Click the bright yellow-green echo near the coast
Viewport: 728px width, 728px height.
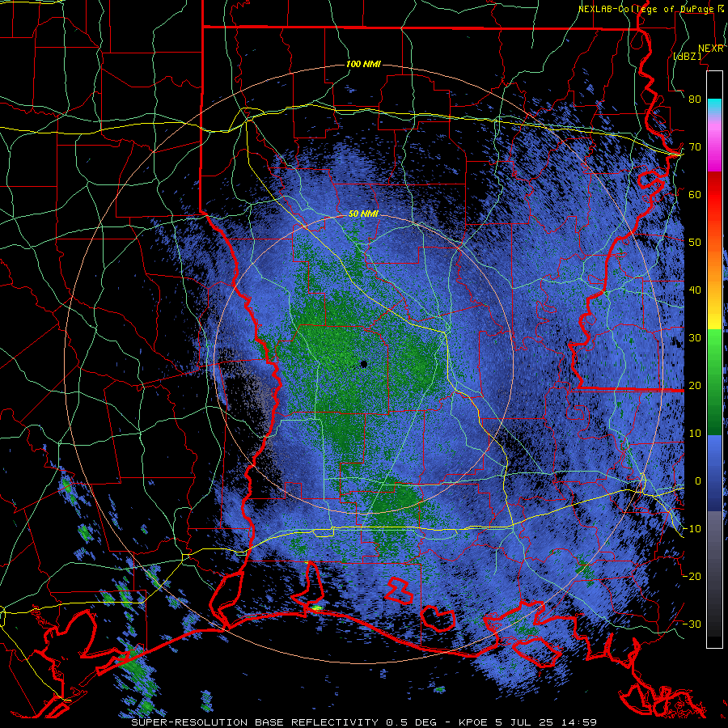click(x=316, y=607)
